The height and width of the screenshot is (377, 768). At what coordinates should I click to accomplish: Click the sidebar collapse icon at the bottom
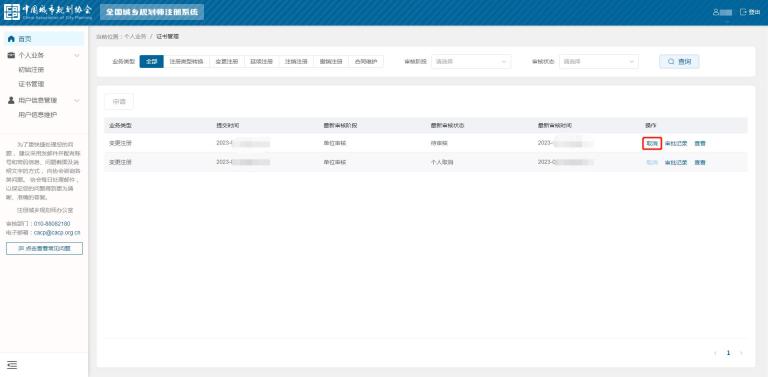(x=12, y=365)
